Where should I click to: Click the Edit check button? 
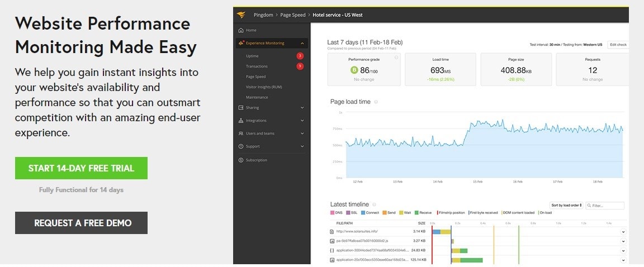point(618,45)
